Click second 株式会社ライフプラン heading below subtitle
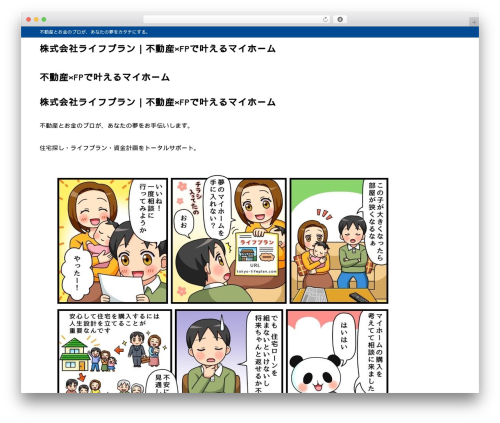500x423 pixels. coord(158,102)
